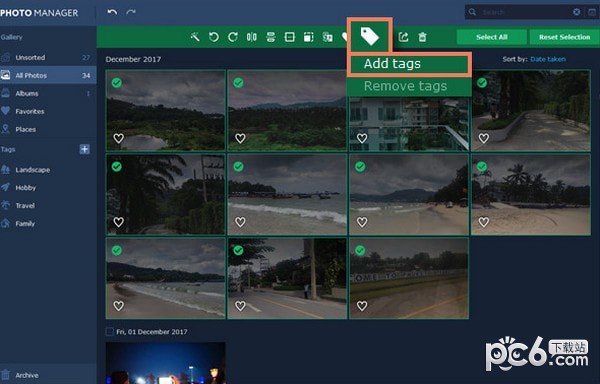
Task: Delete selected photos with the trash icon
Action: coord(422,37)
